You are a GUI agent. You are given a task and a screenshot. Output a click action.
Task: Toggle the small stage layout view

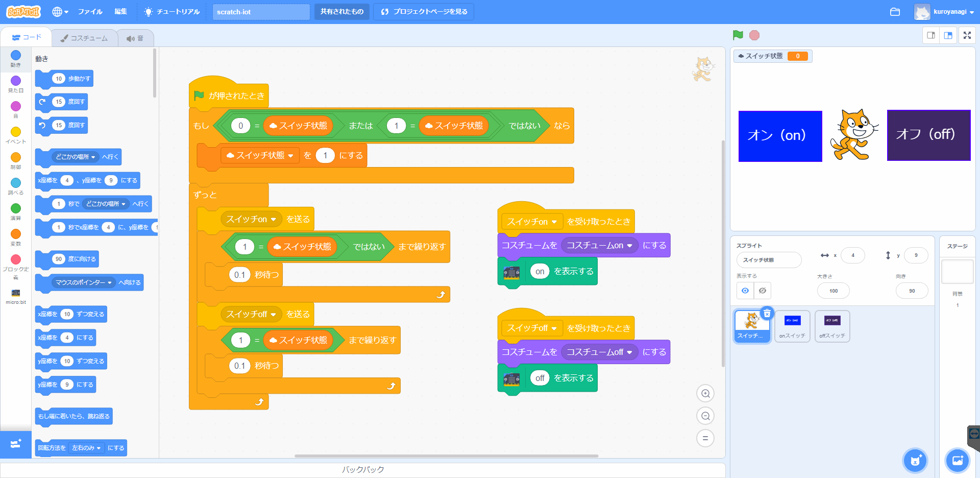coord(931,35)
